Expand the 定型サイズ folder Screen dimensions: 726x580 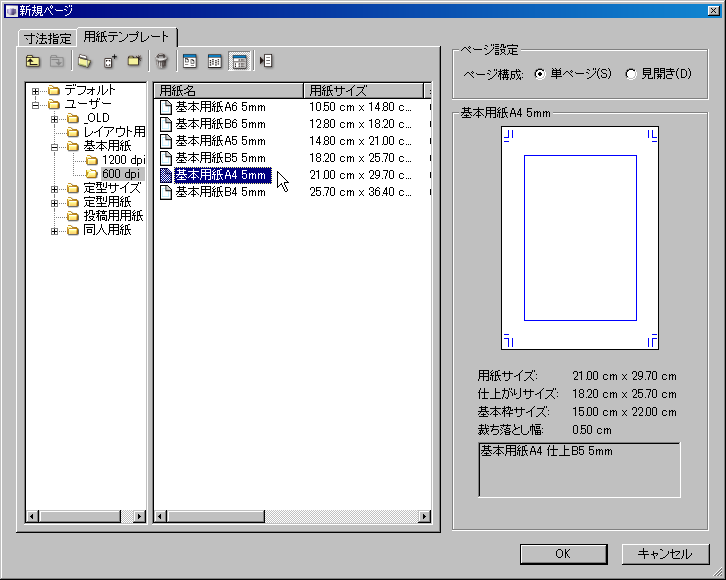[54, 189]
